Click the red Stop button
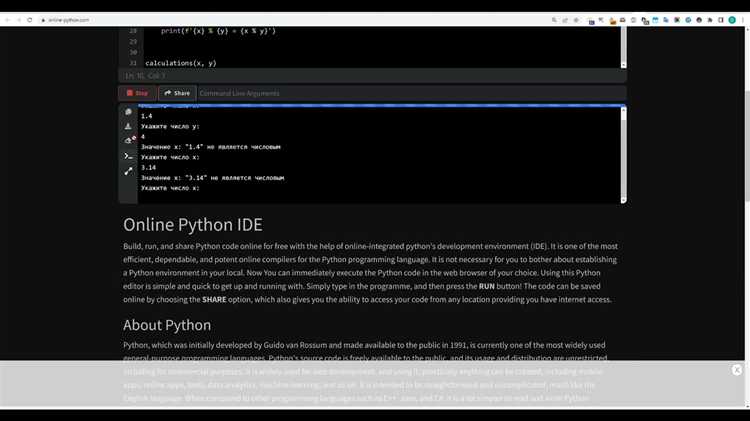Viewport: 750px width, 421px height. click(x=137, y=93)
